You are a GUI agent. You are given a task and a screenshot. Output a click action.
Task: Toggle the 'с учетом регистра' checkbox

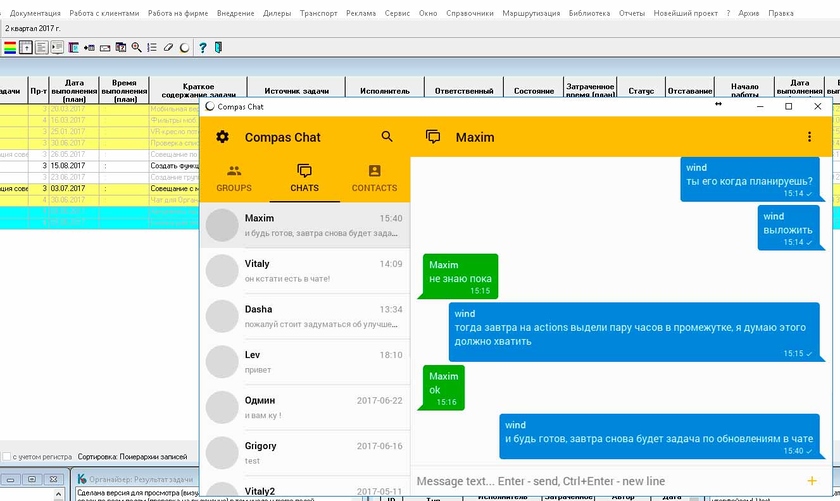click(7, 456)
